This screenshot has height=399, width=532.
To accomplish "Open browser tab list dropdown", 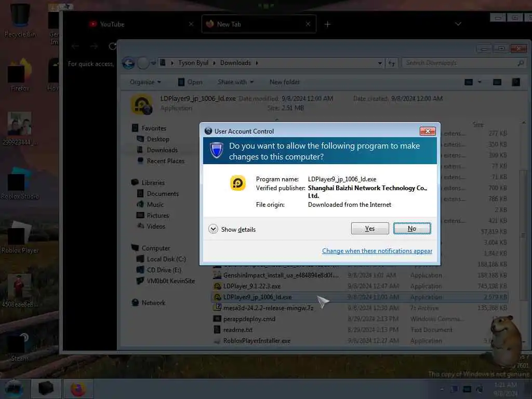I will coord(458,24).
